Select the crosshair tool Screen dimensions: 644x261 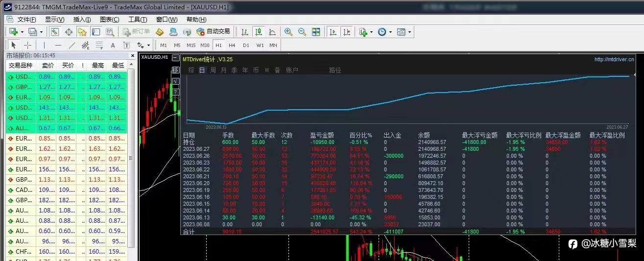28,45
